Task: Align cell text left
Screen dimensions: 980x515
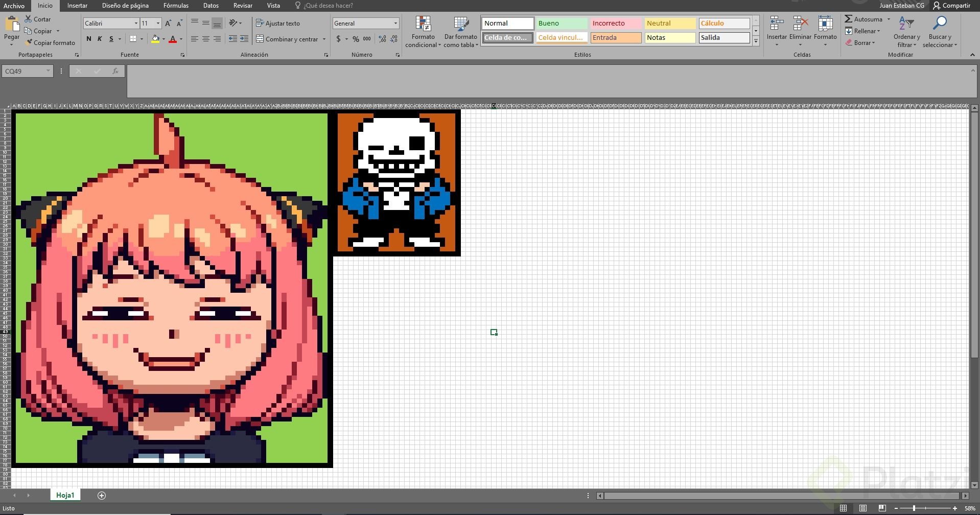Action: tap(195, 39)
